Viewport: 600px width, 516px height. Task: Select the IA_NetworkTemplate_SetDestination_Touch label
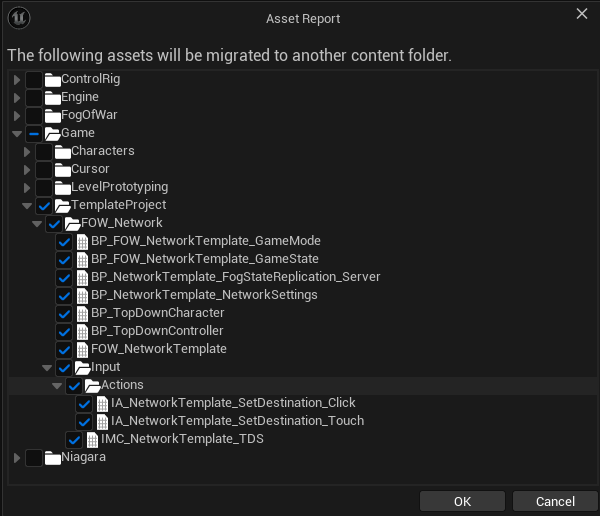(x=237, y=421)
